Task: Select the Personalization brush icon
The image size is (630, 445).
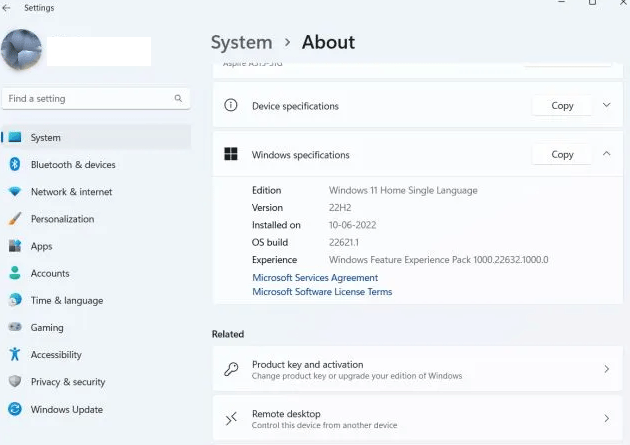Action: coord(15,219)
